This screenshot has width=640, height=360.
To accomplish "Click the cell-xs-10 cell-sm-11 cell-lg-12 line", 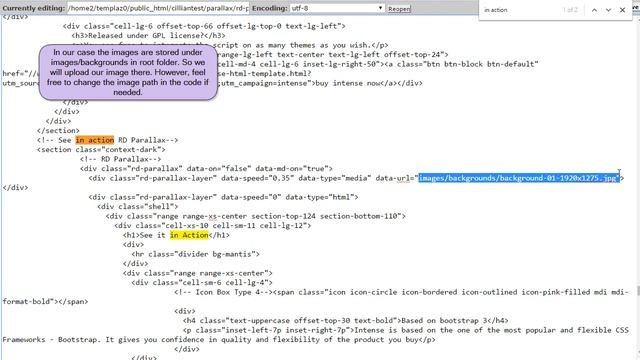I will coord(213,225).
